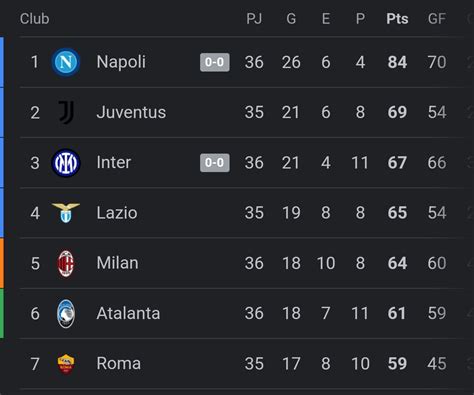Open Inter's live 0-0 score badge
The height and width of the screenshot is (395, 474).
pyautogui.click(x=215, y=163)
